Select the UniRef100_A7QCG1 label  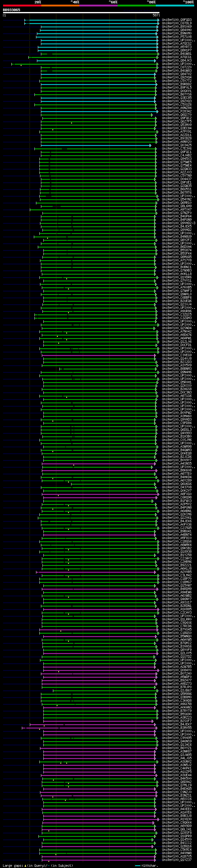coord(177,57)
